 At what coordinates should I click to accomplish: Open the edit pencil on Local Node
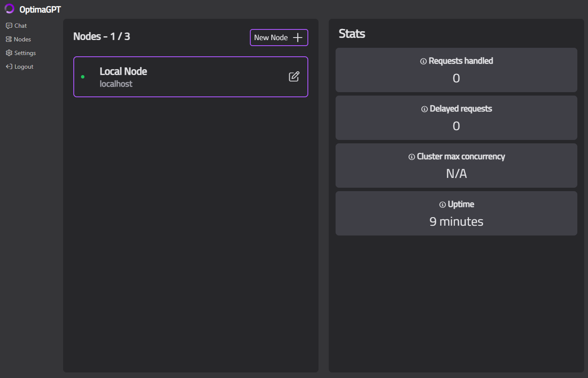coord(294,76)
